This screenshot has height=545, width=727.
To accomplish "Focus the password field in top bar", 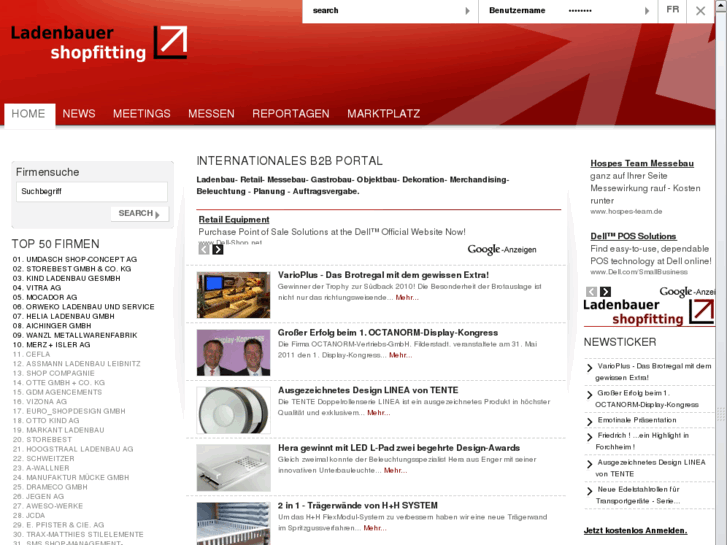I will point(603,11).
